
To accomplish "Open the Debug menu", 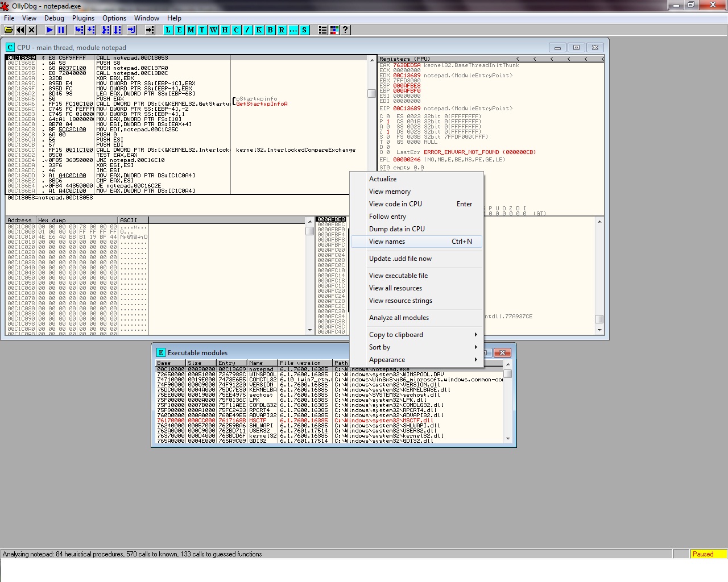I will click(x=54, y=18).
